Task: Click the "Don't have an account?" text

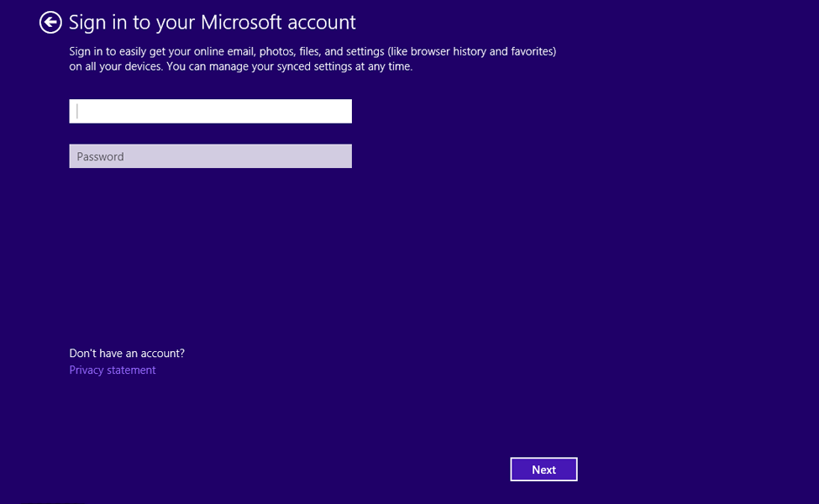Action: pos(127,353)
